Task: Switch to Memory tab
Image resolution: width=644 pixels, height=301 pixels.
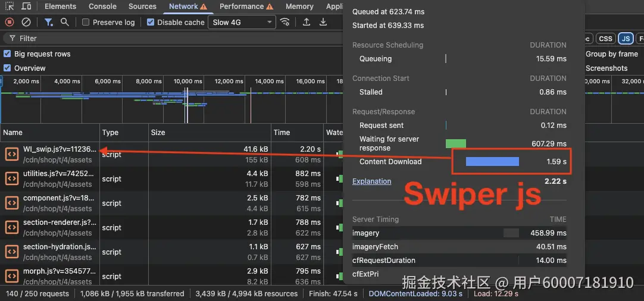Action: coord(299,7)
